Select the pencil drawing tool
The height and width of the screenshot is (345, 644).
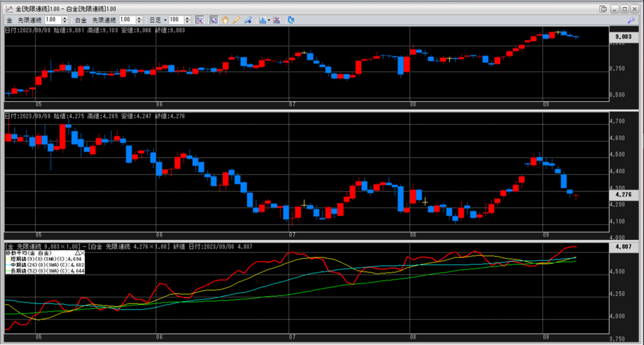coord(236,20)
